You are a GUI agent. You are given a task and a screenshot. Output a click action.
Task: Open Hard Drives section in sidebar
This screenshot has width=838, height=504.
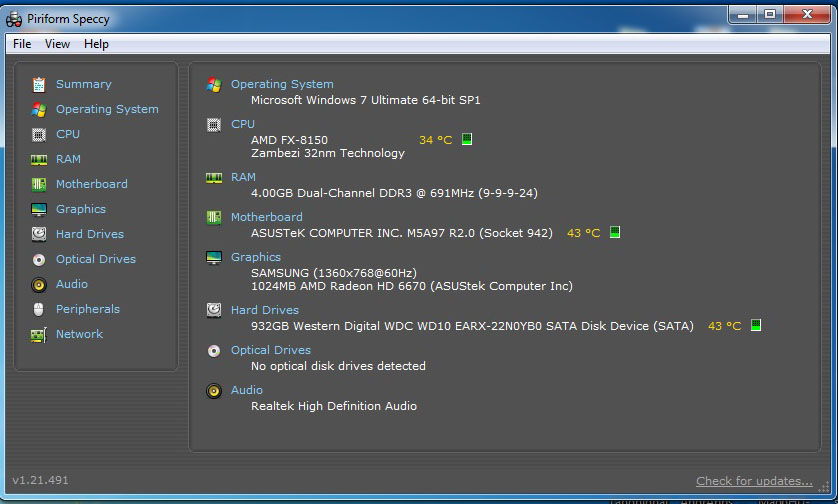tap(90, 234)
